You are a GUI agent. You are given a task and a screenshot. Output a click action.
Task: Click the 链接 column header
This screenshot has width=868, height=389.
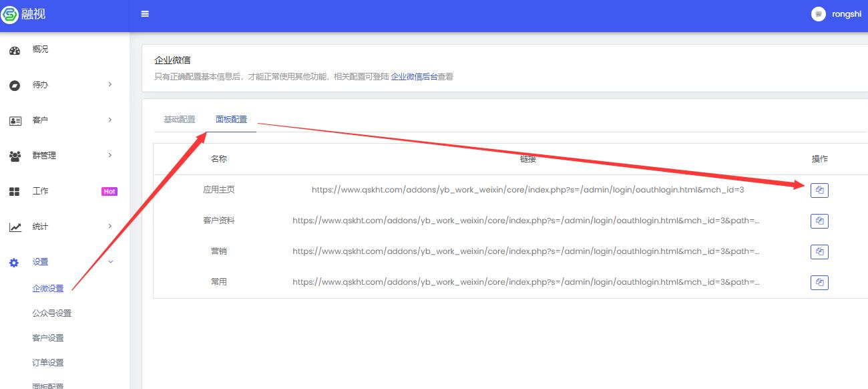click(x=528, y=159)
